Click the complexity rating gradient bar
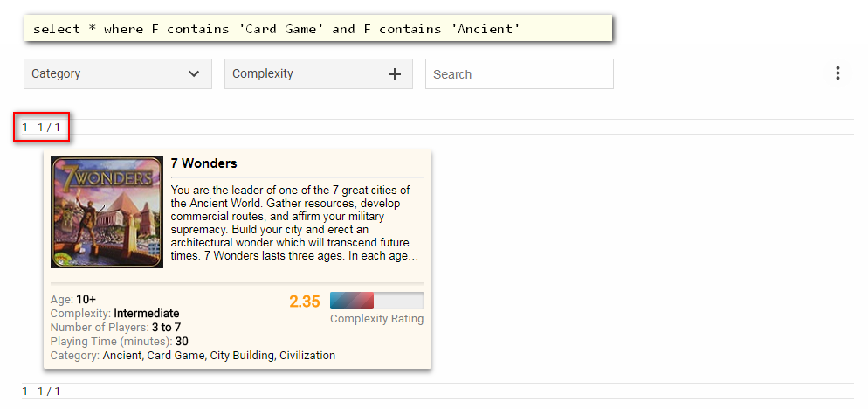This screenshot has width=868, height=409. pyautogui.click(x=376, y=301)
